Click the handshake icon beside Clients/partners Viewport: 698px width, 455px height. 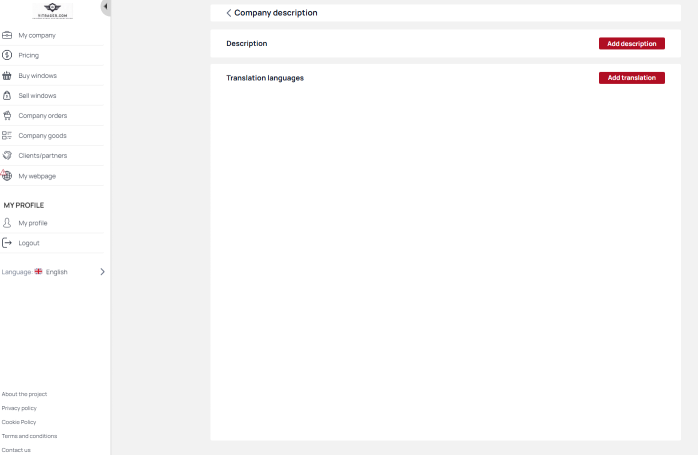(7, 155)
